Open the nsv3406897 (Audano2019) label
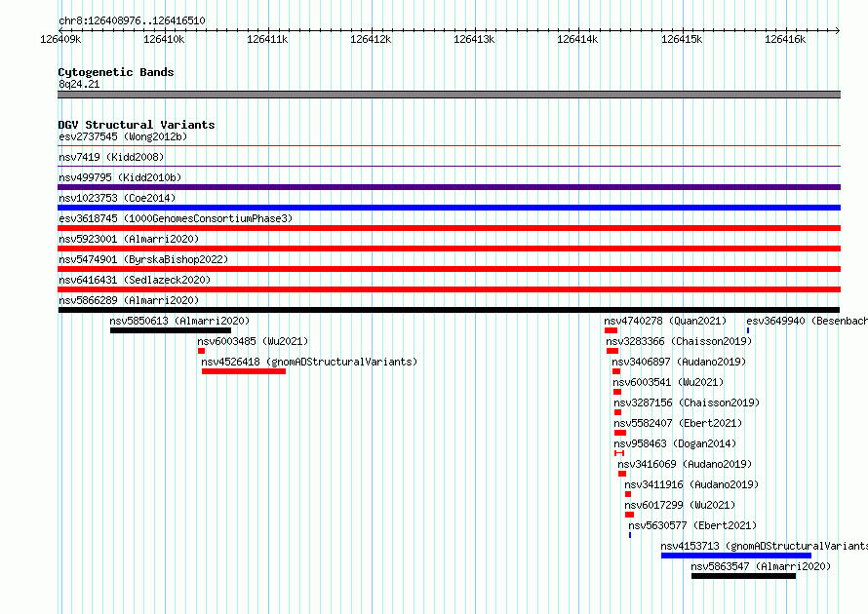 coord(679,362)
